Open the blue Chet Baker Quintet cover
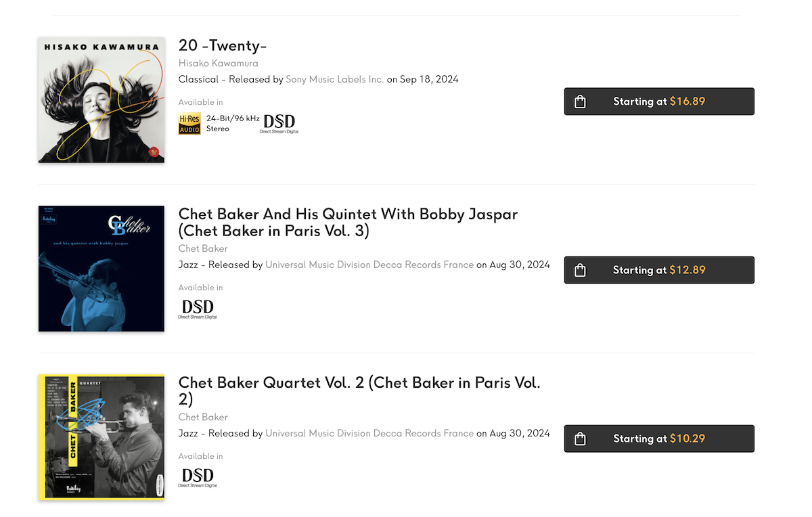Screen dimensions: 812x517 click(x=101, y=269)
